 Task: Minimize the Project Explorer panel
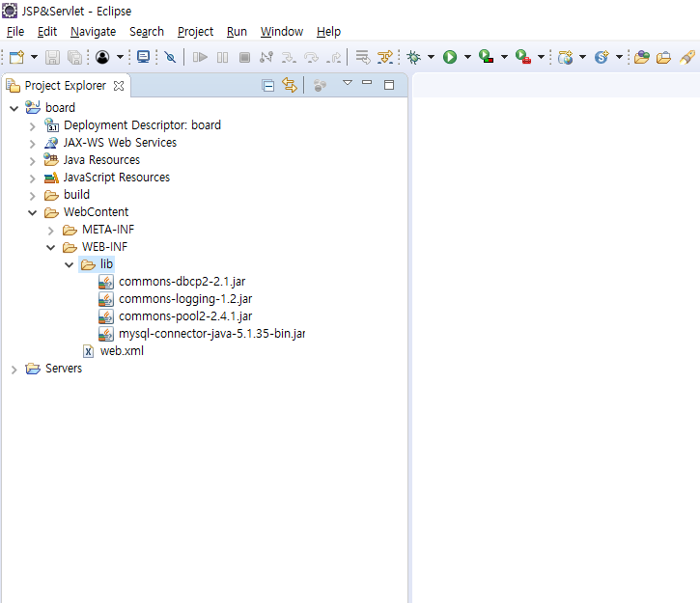367,83
